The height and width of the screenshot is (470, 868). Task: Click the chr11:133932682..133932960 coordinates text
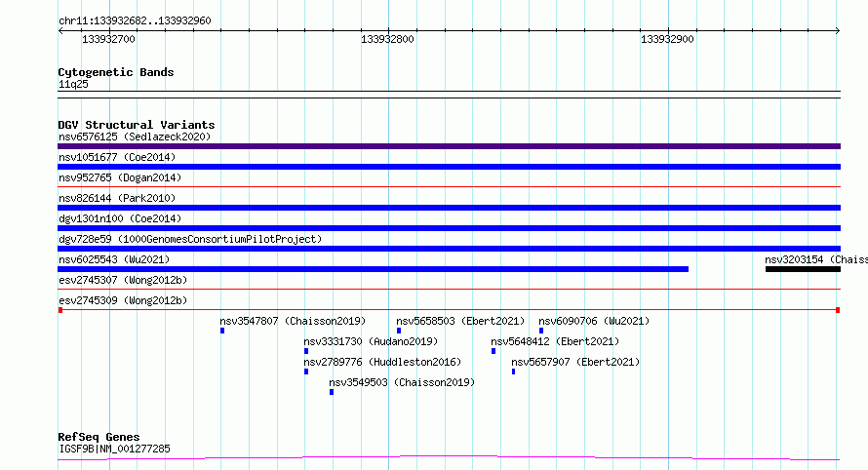[135, 20]
